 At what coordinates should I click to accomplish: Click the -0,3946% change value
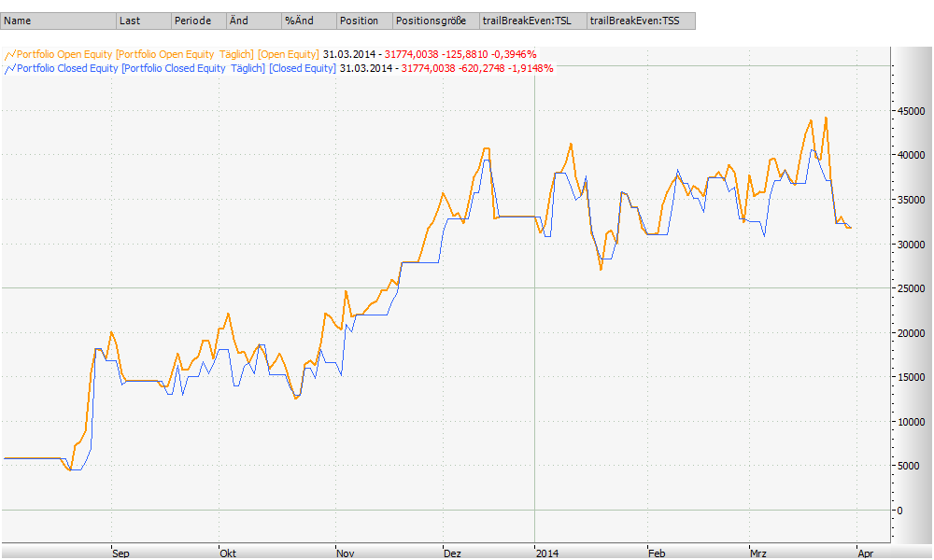click(x=514, y=54)
